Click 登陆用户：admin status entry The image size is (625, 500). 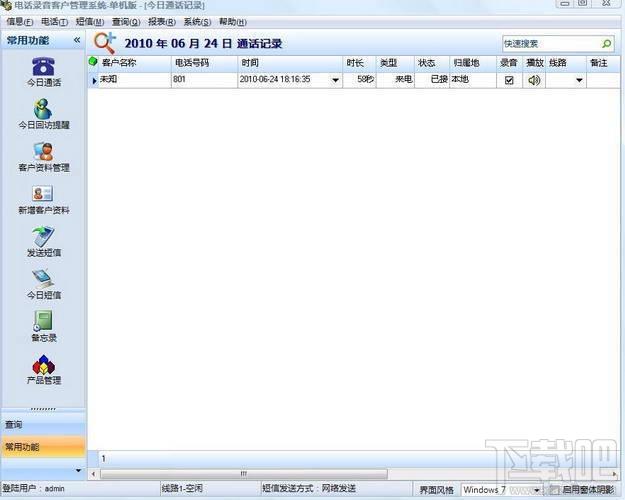(33, 488)
